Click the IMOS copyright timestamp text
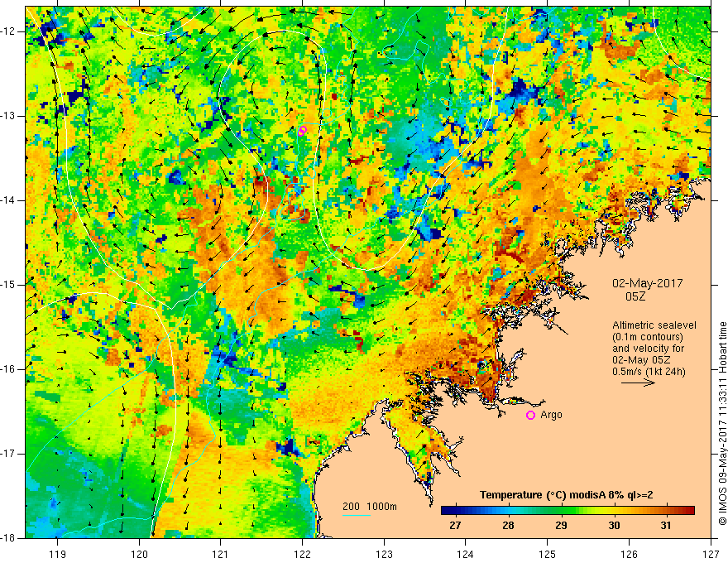Viewport: 728px width, 563px height. (x=722, y=424)
